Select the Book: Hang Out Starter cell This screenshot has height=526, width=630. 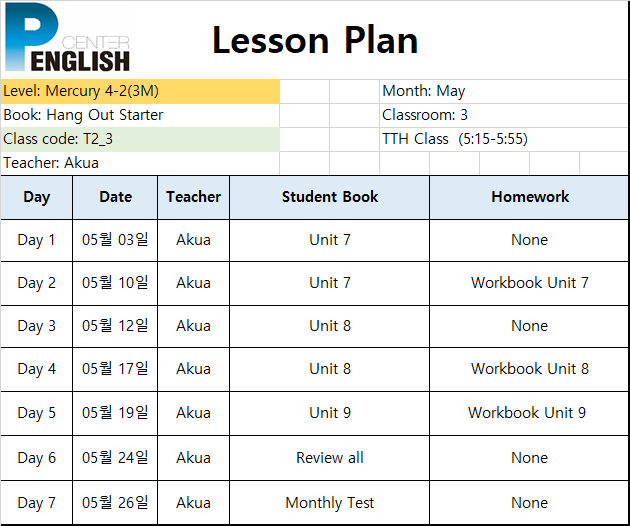140,115
